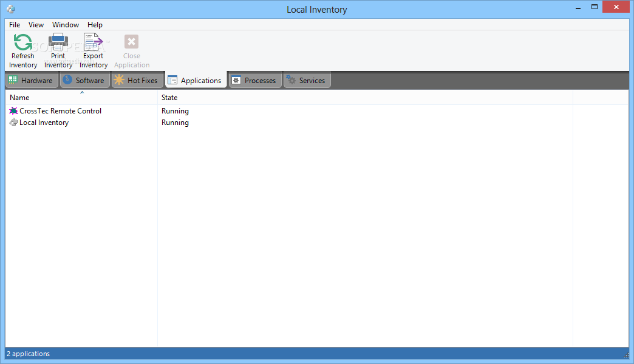Open the Help menu

coord(95,25)
